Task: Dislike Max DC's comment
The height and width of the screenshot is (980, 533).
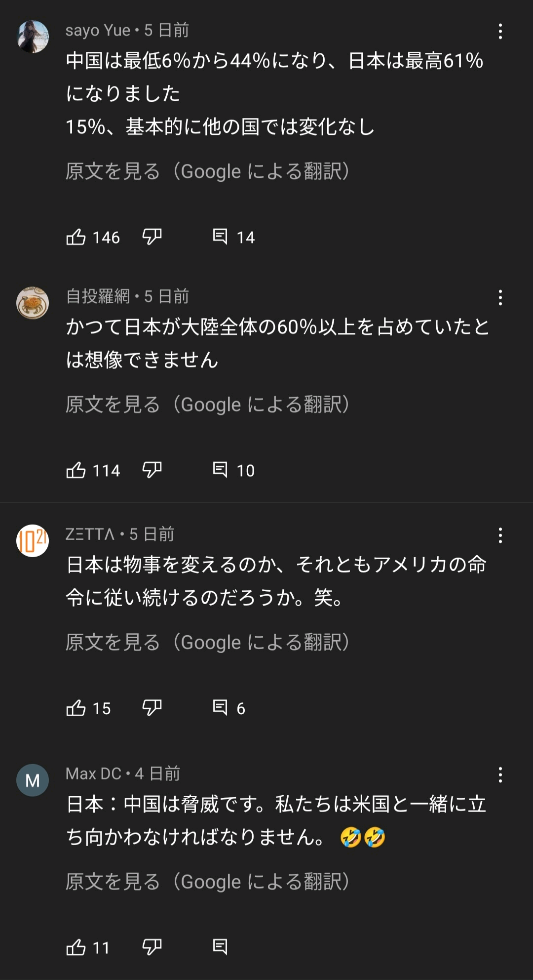Action: tap(152, 947)
